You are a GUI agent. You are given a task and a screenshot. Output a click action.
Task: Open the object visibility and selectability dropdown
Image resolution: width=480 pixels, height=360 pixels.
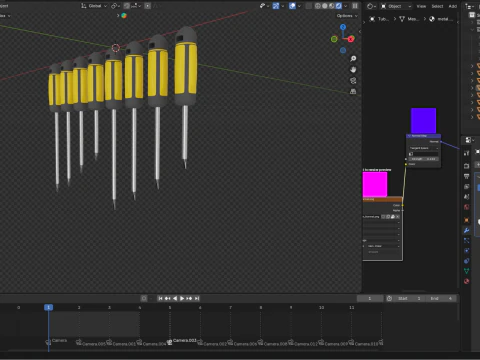click(264, 6)
